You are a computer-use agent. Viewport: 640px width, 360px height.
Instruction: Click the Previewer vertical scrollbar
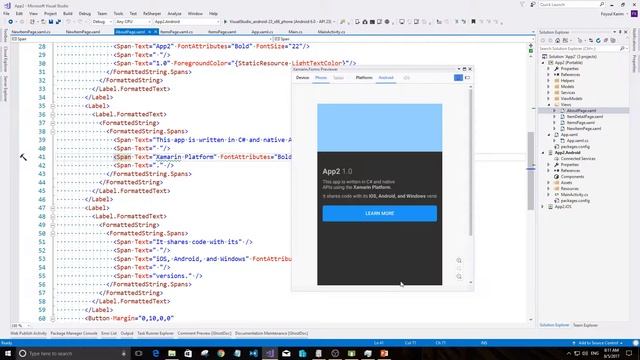pos(470,163)
